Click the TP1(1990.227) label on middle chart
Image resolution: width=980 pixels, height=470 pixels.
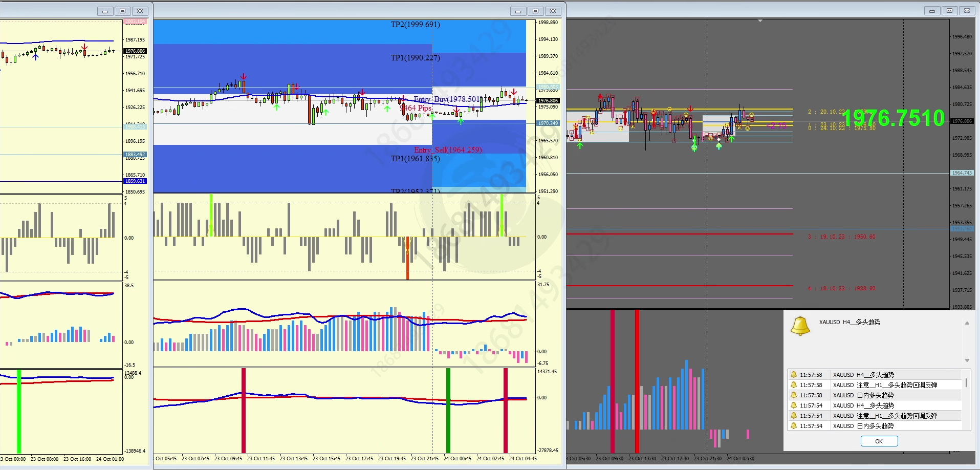(x=415, y=58)
